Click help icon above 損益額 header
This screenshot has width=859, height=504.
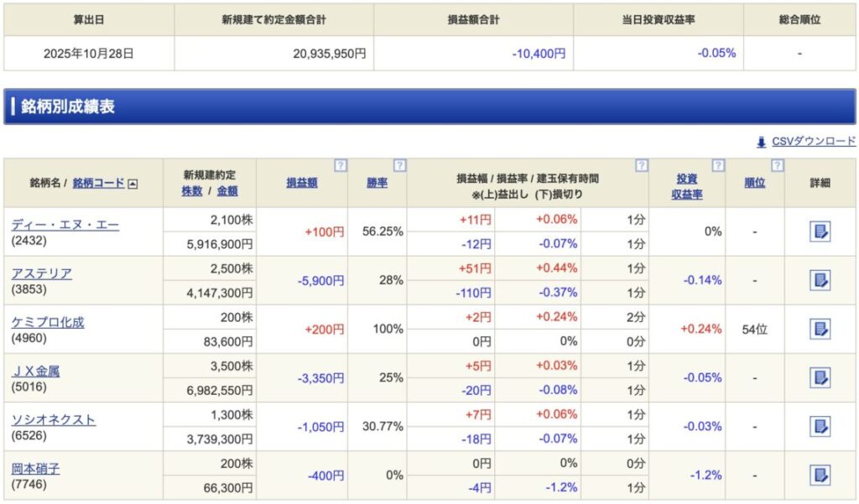tap(340, 165)
